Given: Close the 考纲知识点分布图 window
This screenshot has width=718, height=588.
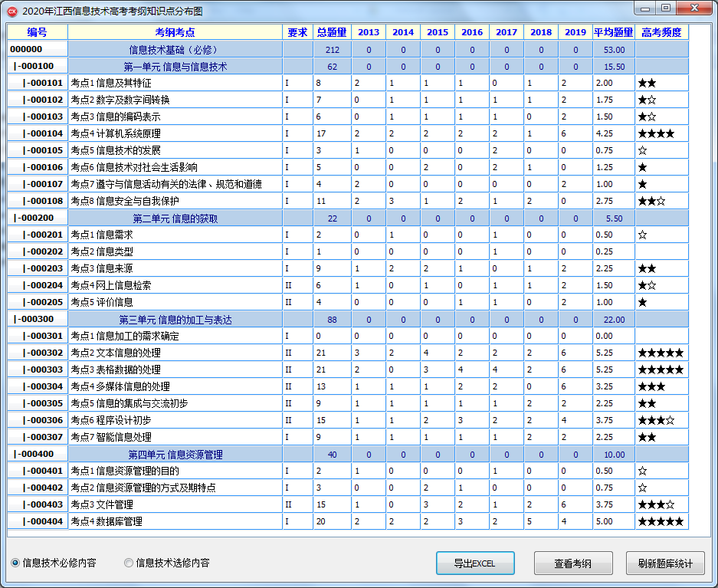Looking at the screenshot, I should (695, 8).
